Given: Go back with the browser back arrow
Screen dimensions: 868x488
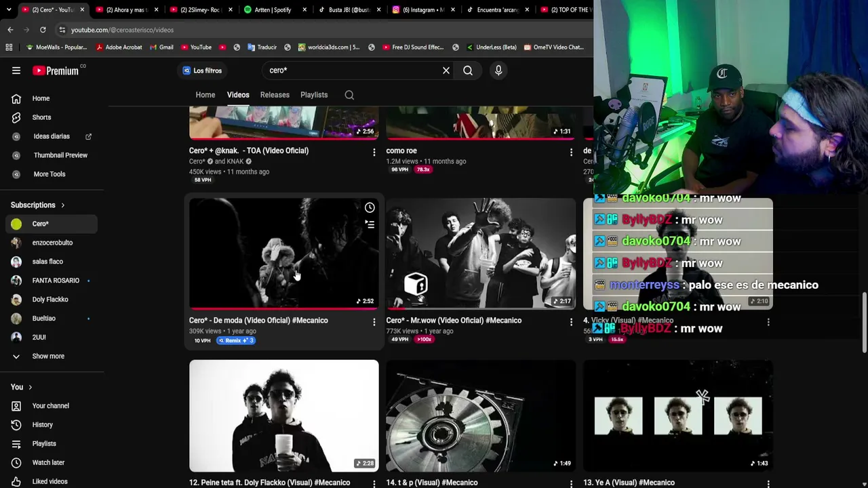Looking at the screenshot, I should tap(10, 30).
